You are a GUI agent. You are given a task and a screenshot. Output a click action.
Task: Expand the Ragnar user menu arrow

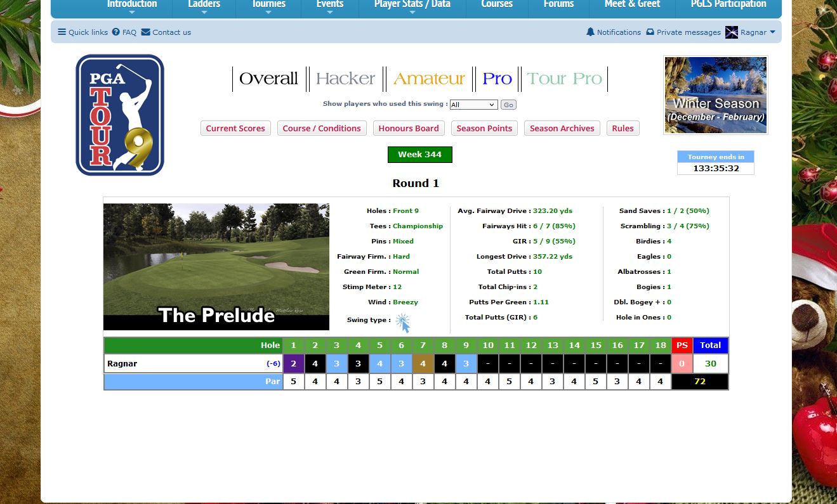772,32
